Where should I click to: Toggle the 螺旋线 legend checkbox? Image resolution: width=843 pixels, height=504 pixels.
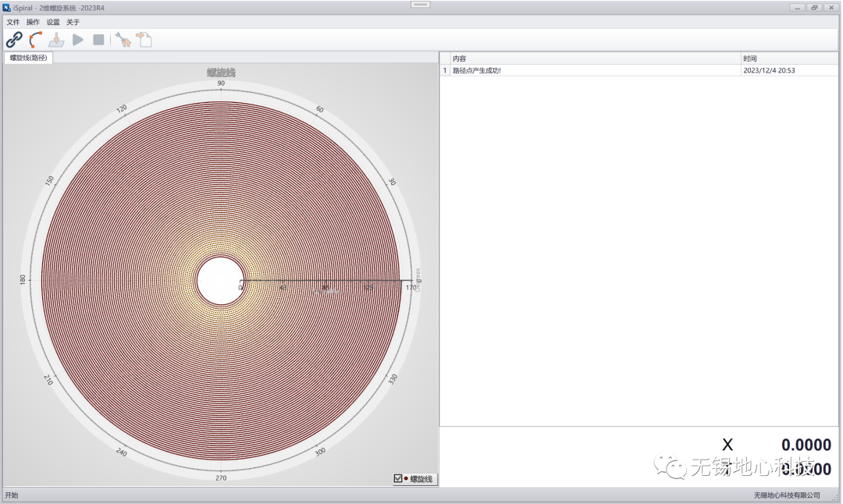[x=398, y=479]
